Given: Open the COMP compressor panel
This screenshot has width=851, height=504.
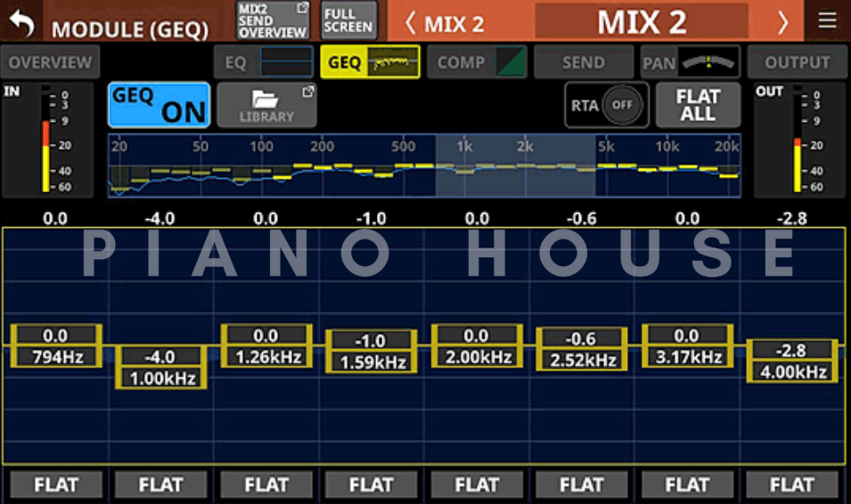Looking at the screenshot, I should tap(477, 62).
